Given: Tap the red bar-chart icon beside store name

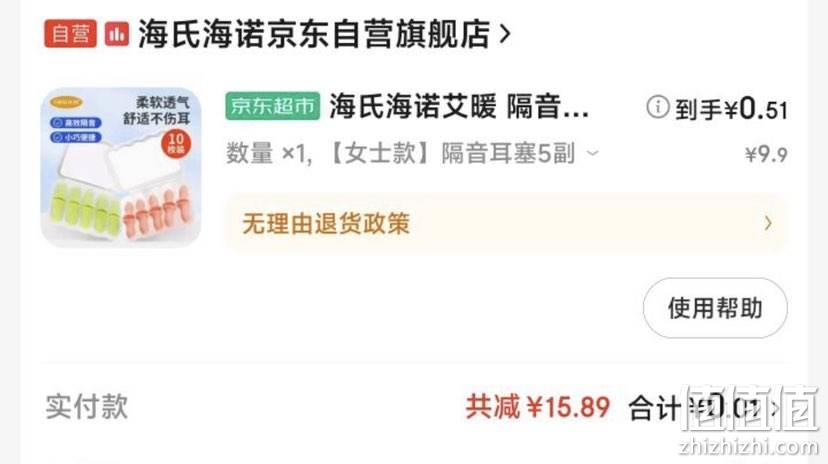Looking at the screenshot, I should point(117,34).
